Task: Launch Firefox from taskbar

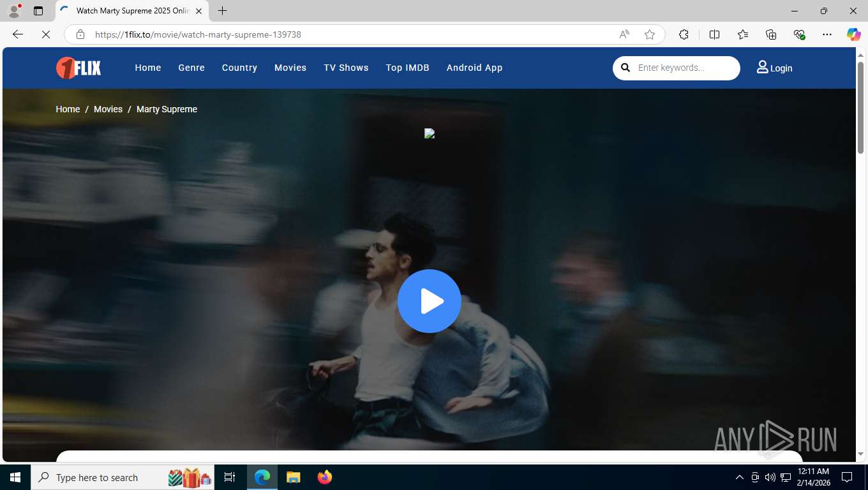Action: pos(324,477)
